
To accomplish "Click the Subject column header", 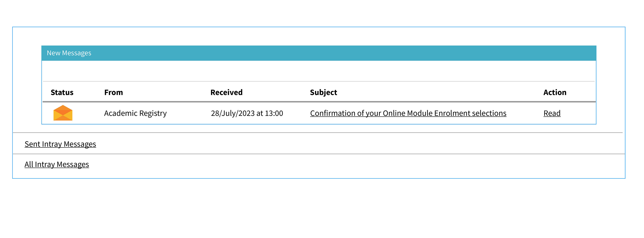I will tap(323, 93).
